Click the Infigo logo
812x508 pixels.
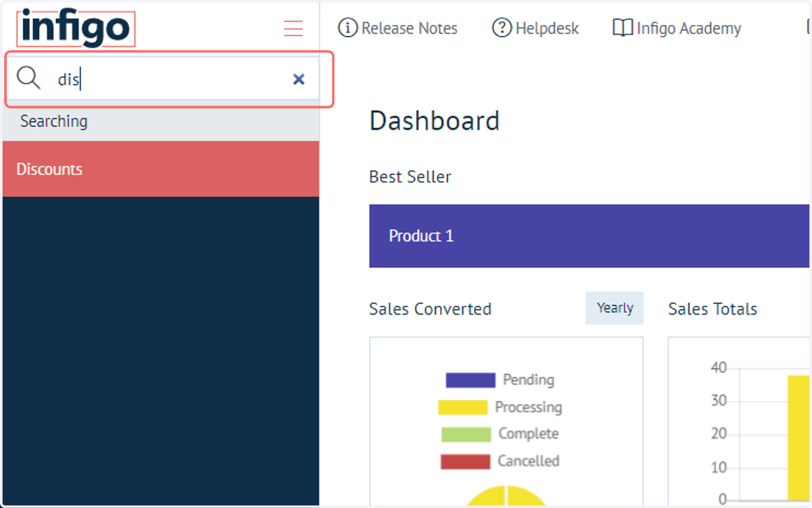pyautogui.click(x=76, y=28)
